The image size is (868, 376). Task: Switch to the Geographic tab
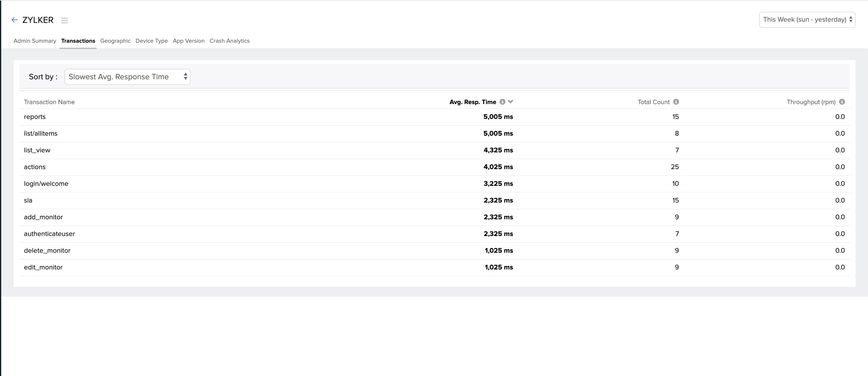click(115, 41)
